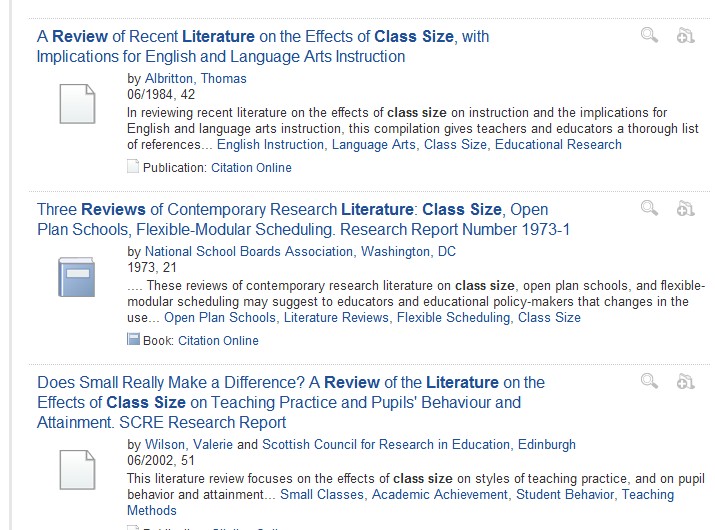The width and height of the screenshot is (715, 530).
Task: Click blue book icon for Three Reviews result
Action: point(77,277)
